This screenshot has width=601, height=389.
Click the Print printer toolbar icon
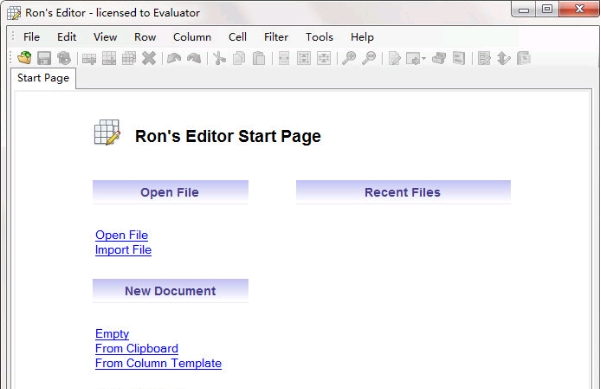(x=439, y=58)
